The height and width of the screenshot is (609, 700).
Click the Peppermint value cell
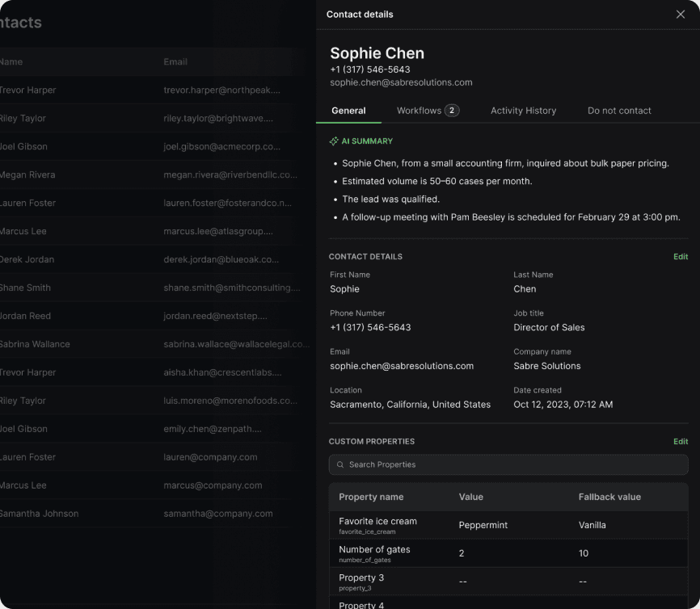(483, 525)
